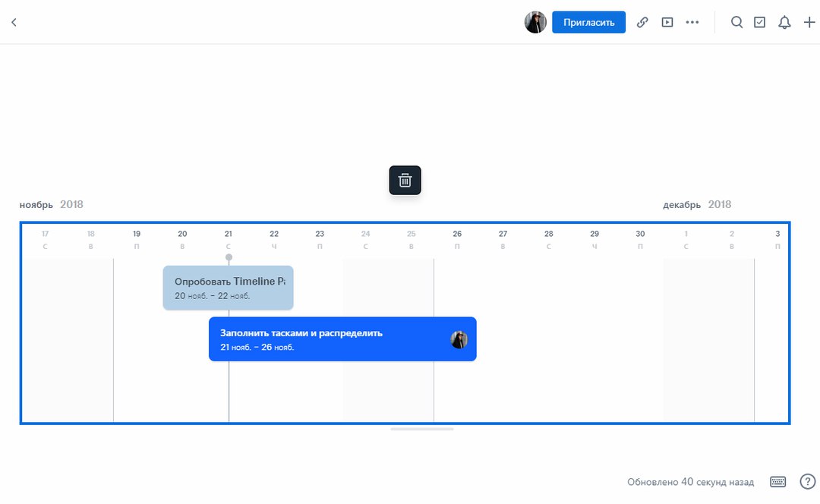Delete the timeline with the trash icon
Screen dimensions: 820x504
(405, 181)
